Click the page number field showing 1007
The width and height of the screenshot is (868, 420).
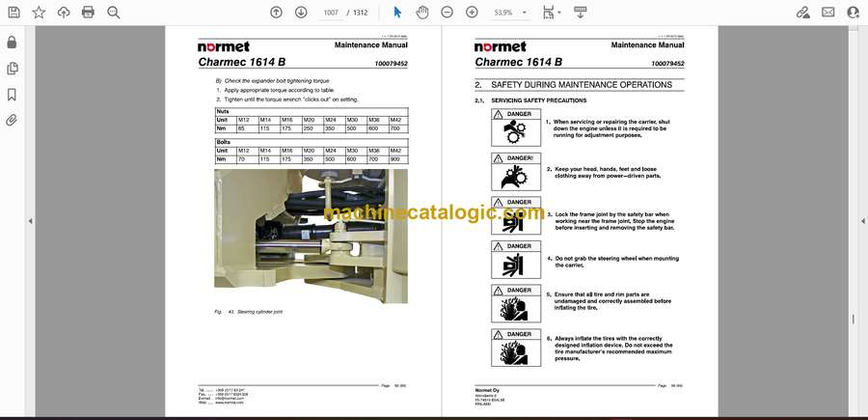pyautogui.click(x=331, y=13)
